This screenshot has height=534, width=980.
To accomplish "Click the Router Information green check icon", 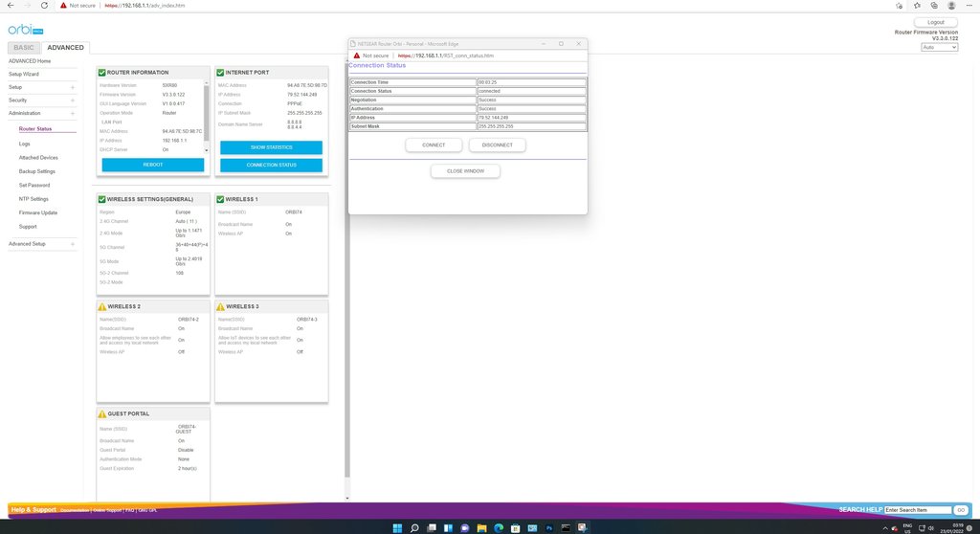I will tap(101, 73).
